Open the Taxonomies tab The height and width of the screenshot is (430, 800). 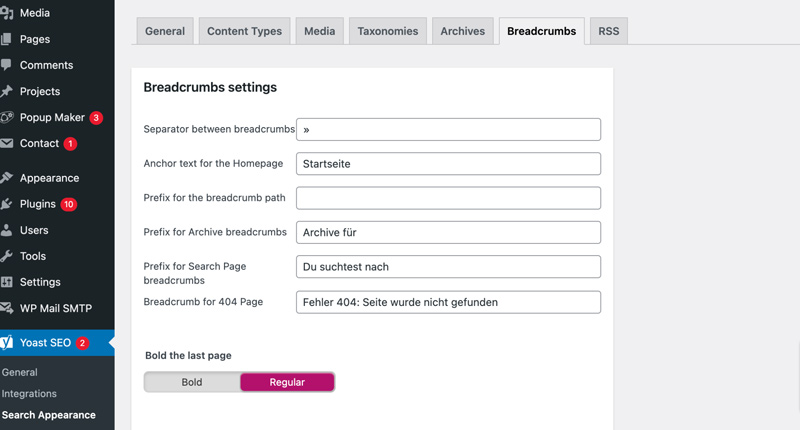pyautogui.click(x=388, y=31)
